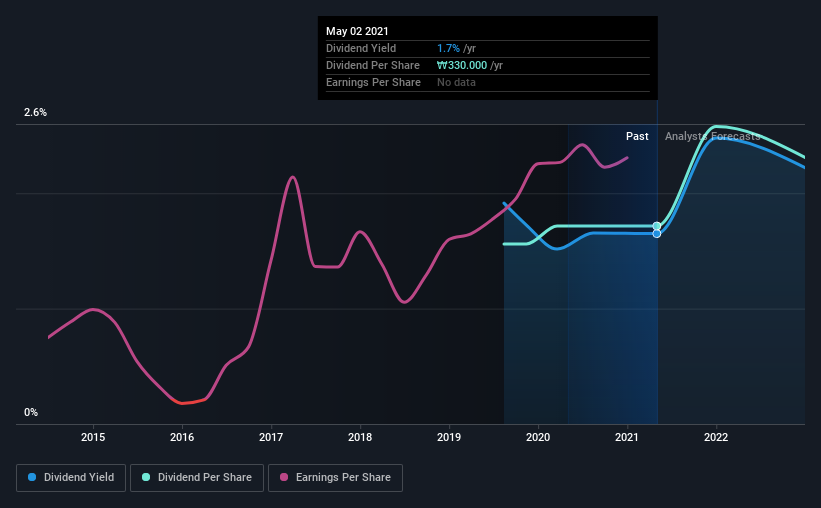Click the blue Dividend Yield legend dot
The image size is (821, 508).
coord(32,477)
